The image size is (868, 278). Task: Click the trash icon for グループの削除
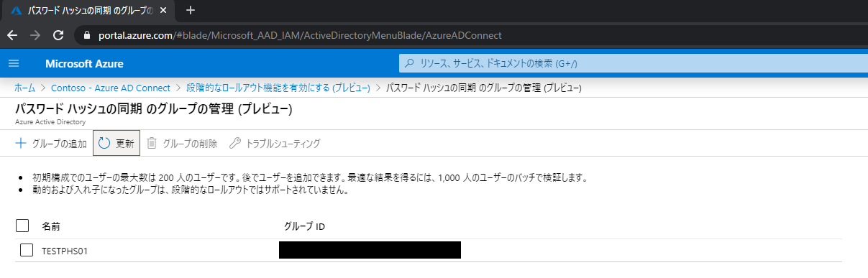pos(152,143)
